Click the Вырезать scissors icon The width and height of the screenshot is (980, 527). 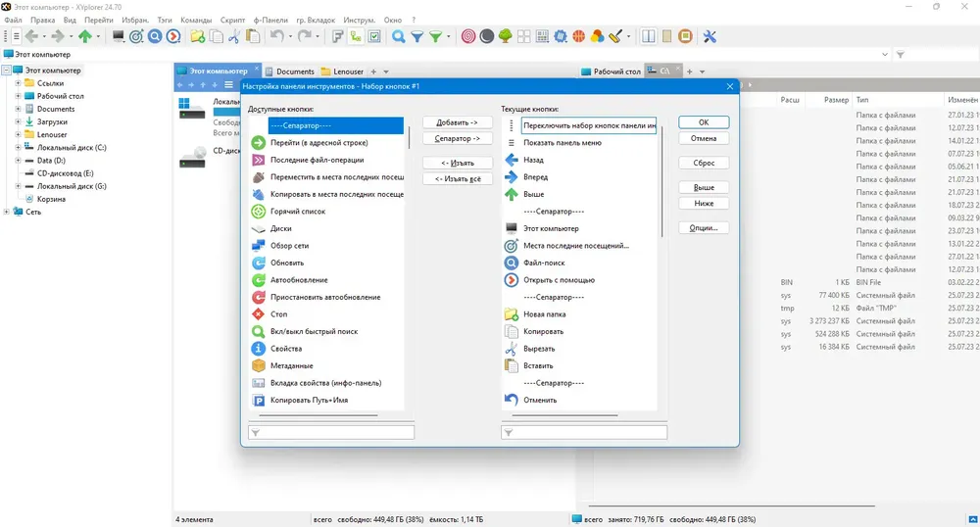point(512,349)
